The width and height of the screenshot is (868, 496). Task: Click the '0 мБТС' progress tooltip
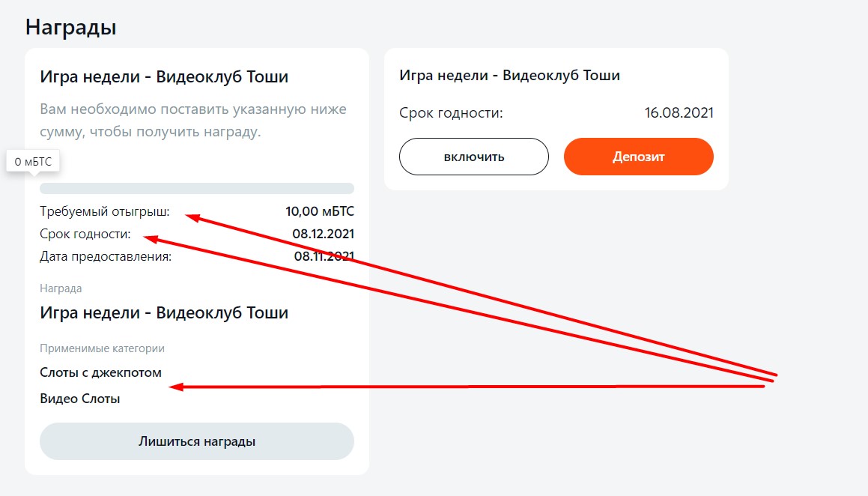pos(33,162)
